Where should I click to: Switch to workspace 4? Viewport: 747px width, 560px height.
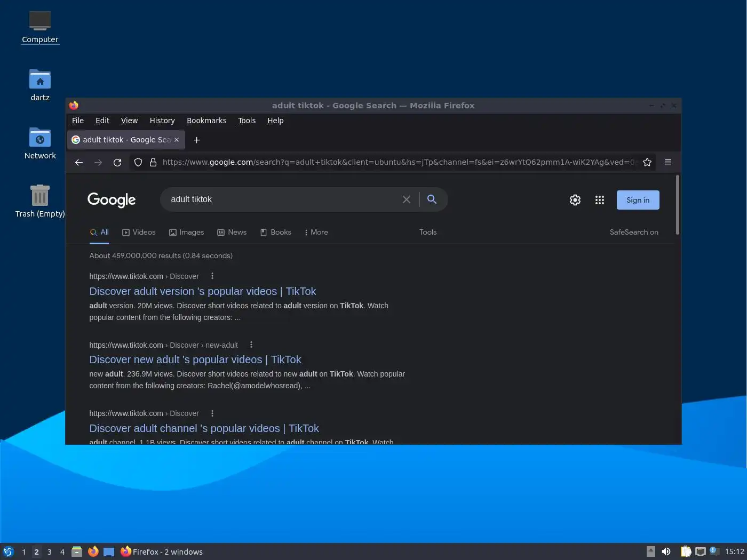click(62, 552)
